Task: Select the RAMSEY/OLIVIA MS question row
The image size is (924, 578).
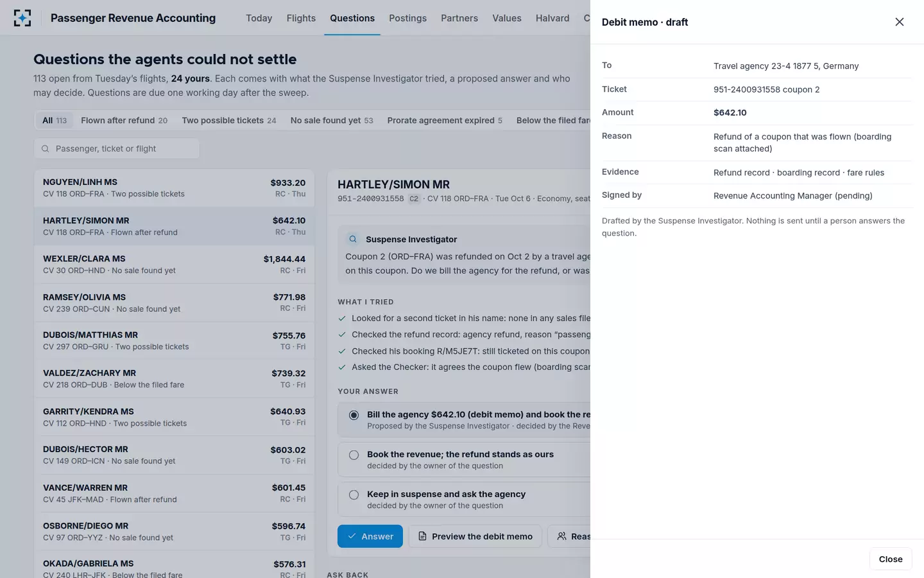Action: click(175, 302)
